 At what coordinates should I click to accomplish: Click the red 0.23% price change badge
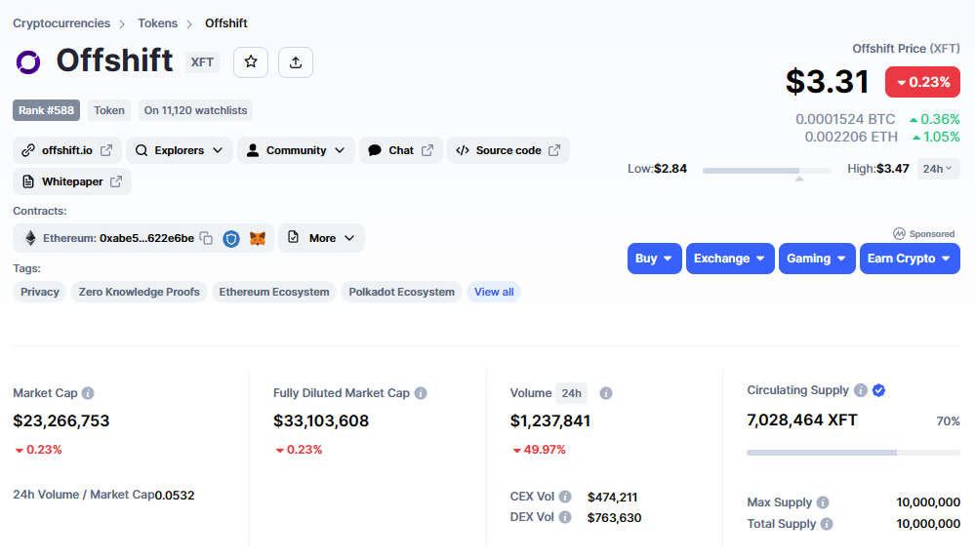tap(922, 82)
